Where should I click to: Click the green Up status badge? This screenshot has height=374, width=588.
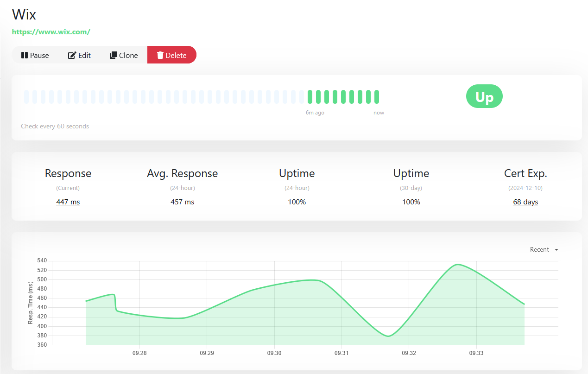pyautogui.click(x=484, y=96)
